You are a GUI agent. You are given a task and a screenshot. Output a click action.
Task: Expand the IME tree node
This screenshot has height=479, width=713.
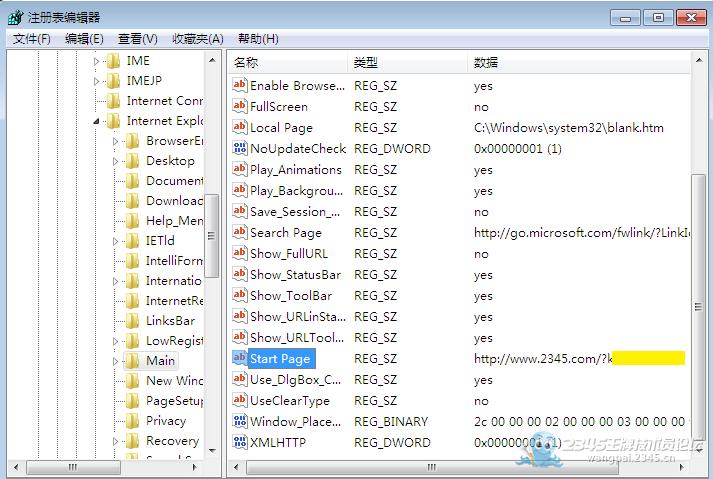96,61
